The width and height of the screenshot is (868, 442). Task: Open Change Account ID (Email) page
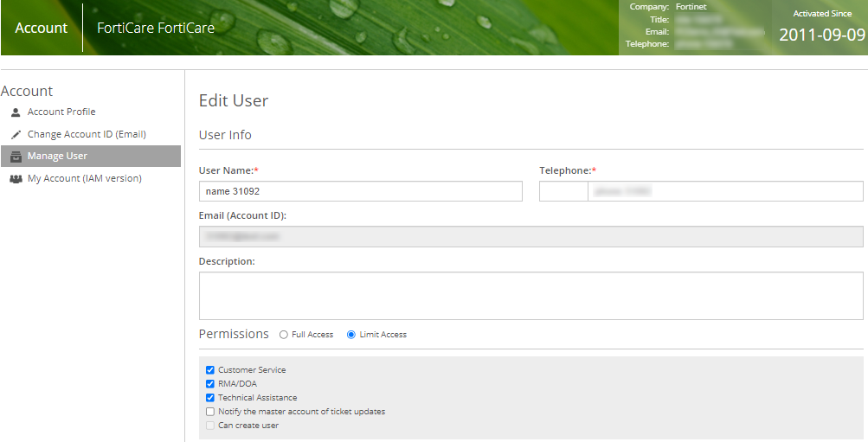87,134
